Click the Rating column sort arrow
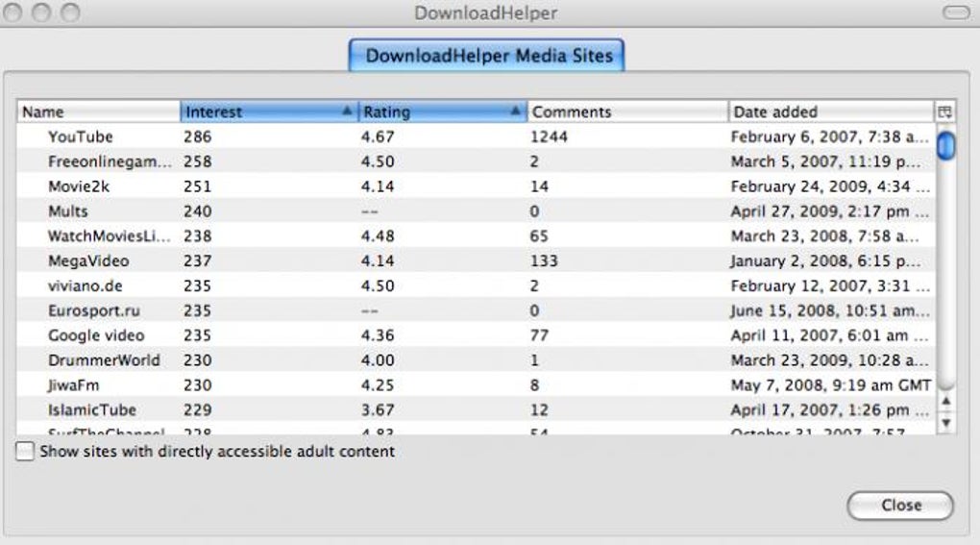The width and height of the screenshot is (980, 545). 515,111
